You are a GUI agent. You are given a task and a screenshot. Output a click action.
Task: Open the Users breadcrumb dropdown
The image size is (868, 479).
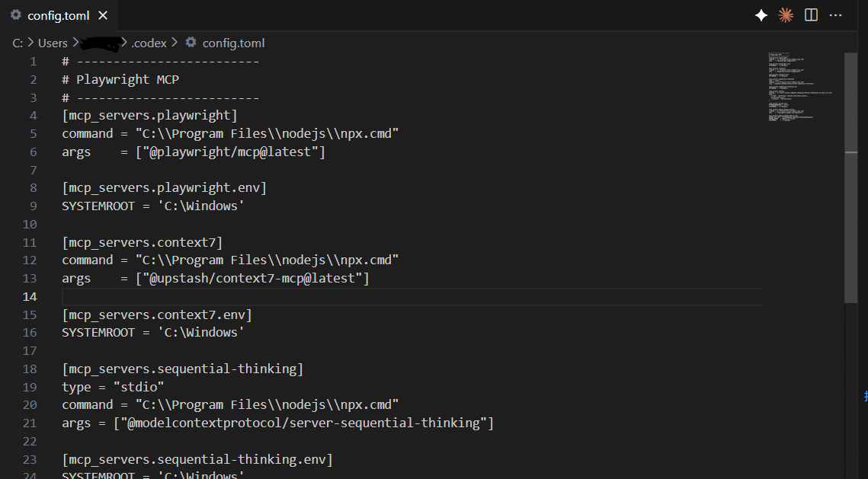pyautogui.click(x=53, y=43)
